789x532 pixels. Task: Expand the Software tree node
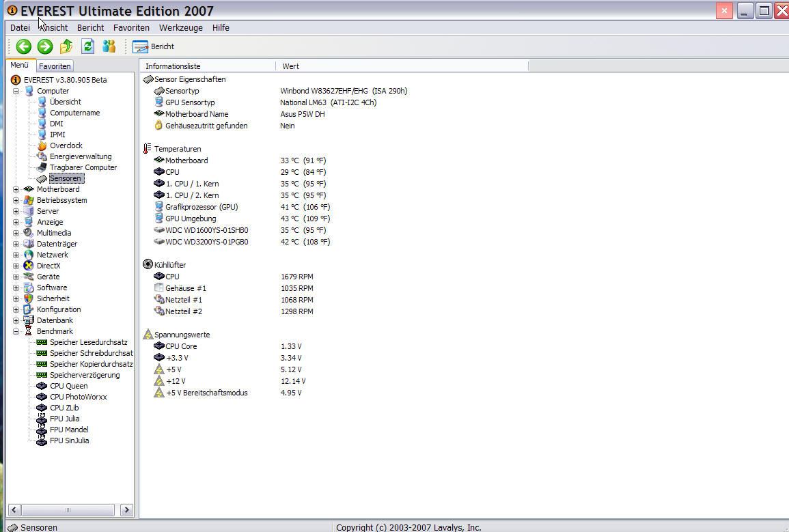coord(16,288)
